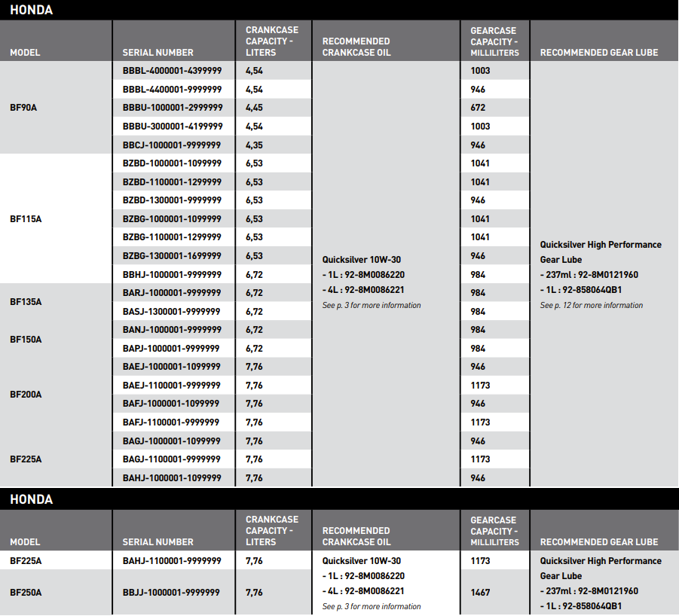This screenshot has width=679, height=616.
Task: Select serial number BZBG-1300001-1699999
Action: (172, 255)
